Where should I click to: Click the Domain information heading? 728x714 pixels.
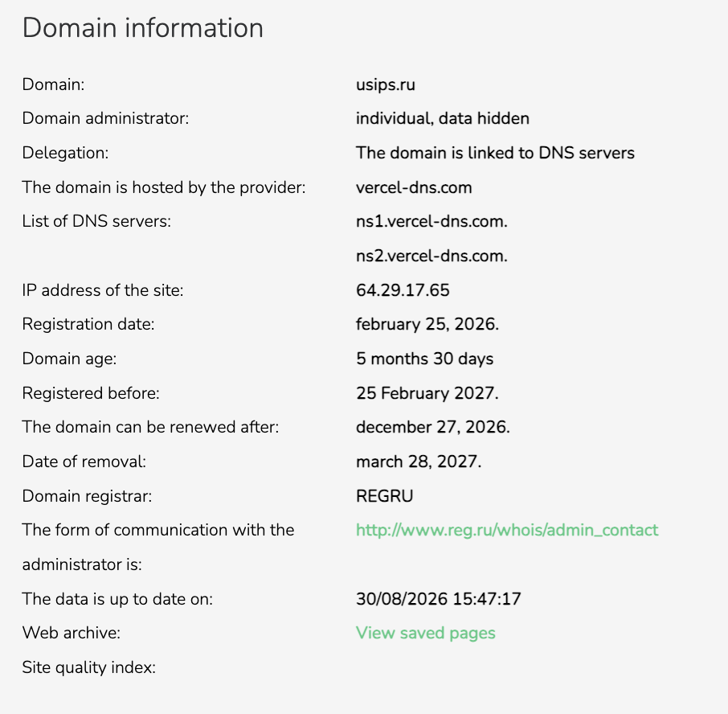pyautogui.click(x=142, y=27)
